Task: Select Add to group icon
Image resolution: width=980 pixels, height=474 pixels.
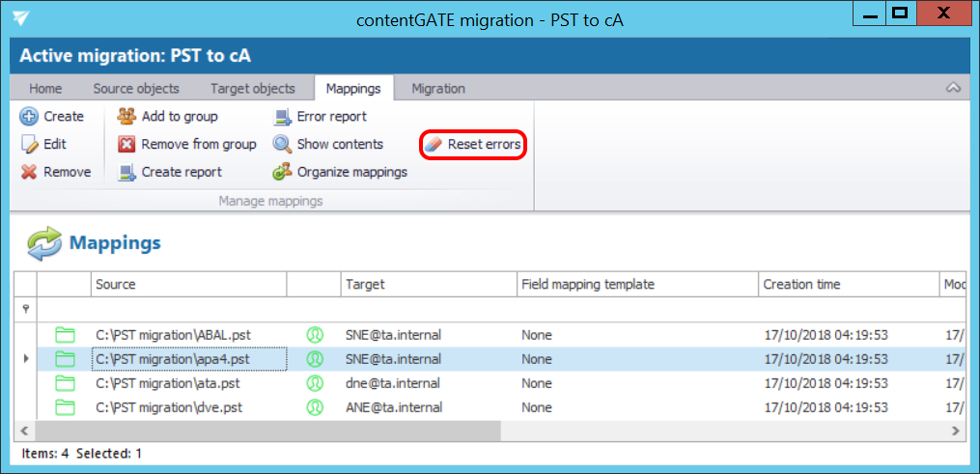Action: (126, 117)
